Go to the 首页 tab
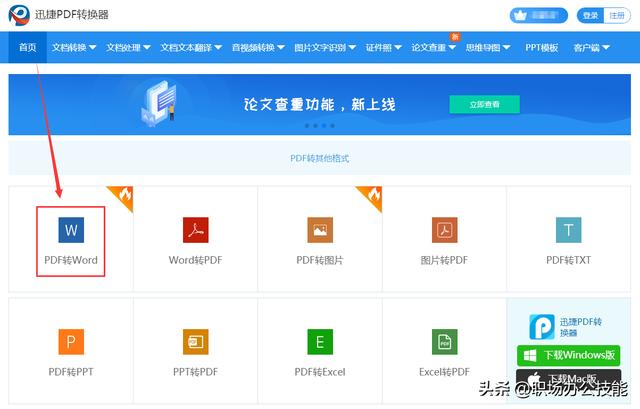640x409 pixels. click(28, 47)
